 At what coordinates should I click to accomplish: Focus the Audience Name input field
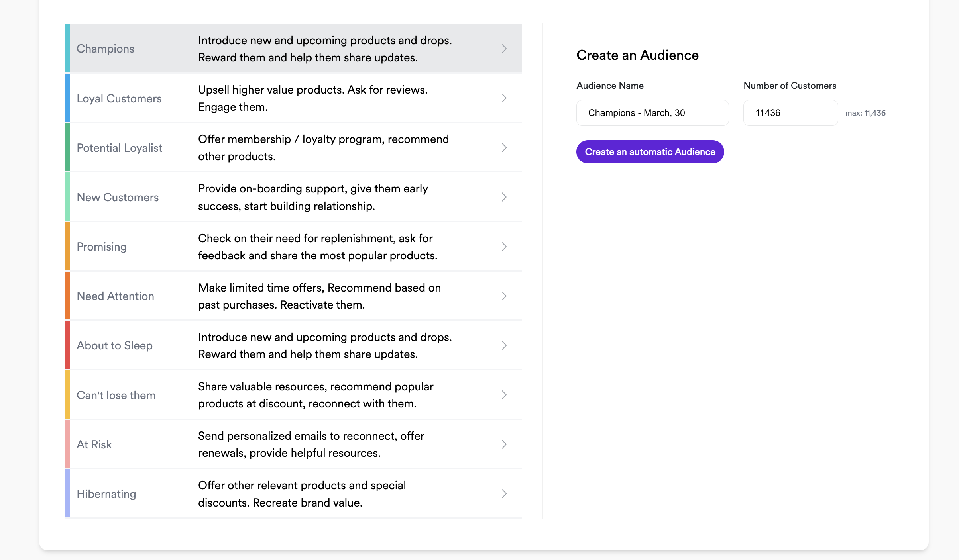[x=652, y=113]
